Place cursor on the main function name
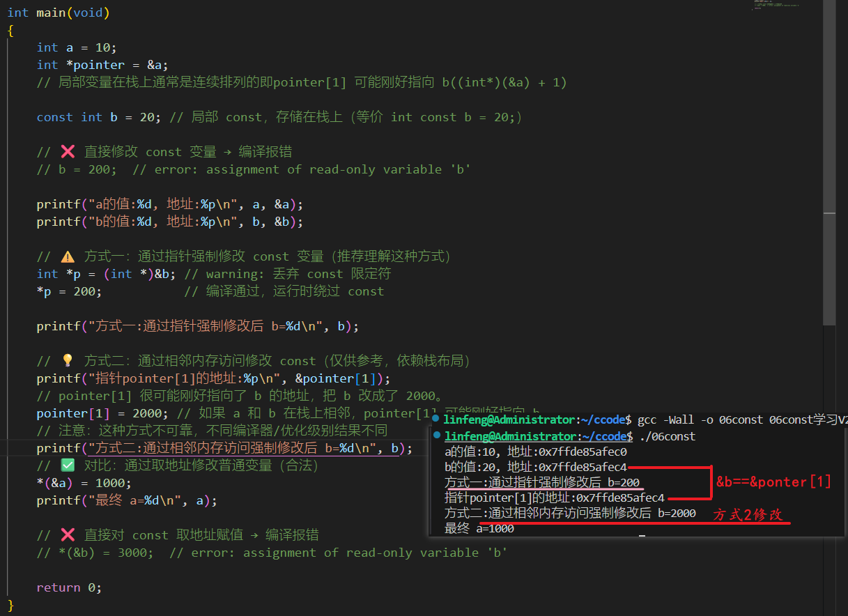Screen dimensions: 848x616 50,12
